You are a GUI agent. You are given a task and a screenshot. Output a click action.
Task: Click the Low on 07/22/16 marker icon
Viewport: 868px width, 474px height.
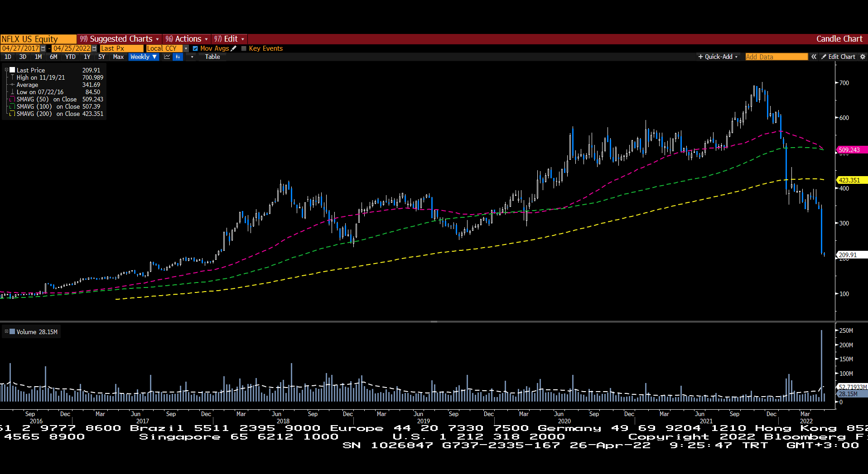pyautogui.click(x=12, y=92)
